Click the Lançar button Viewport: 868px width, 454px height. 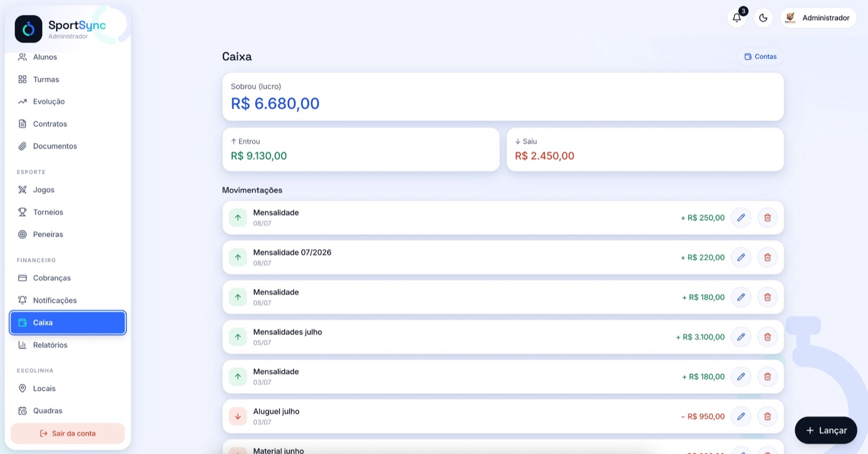[826, 431]
